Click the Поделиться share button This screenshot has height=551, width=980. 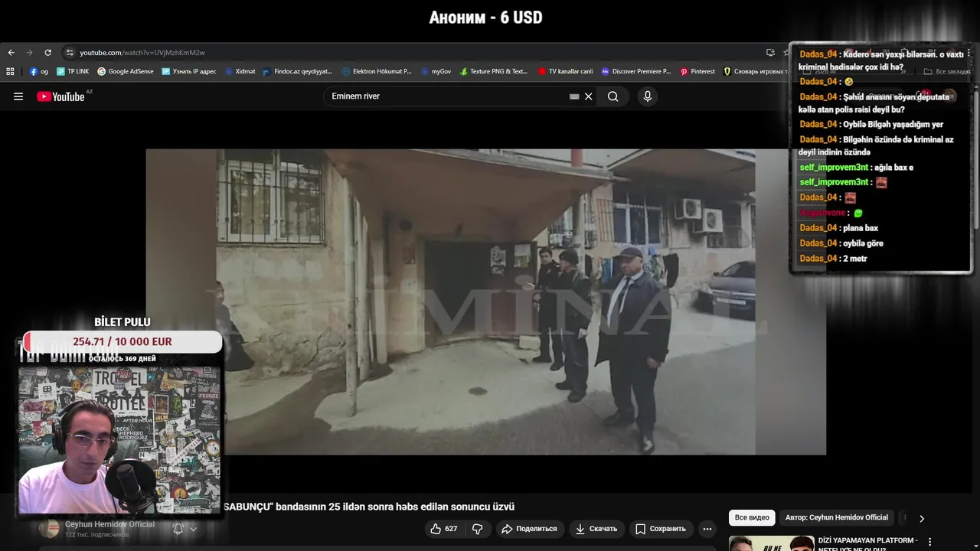529,529
